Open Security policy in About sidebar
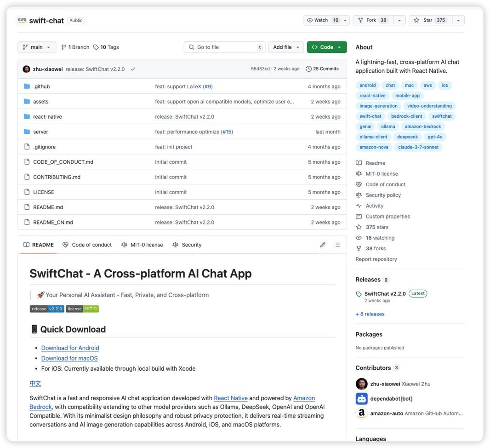The height and width of the screenshot is (448, 490). coord(383,195)
